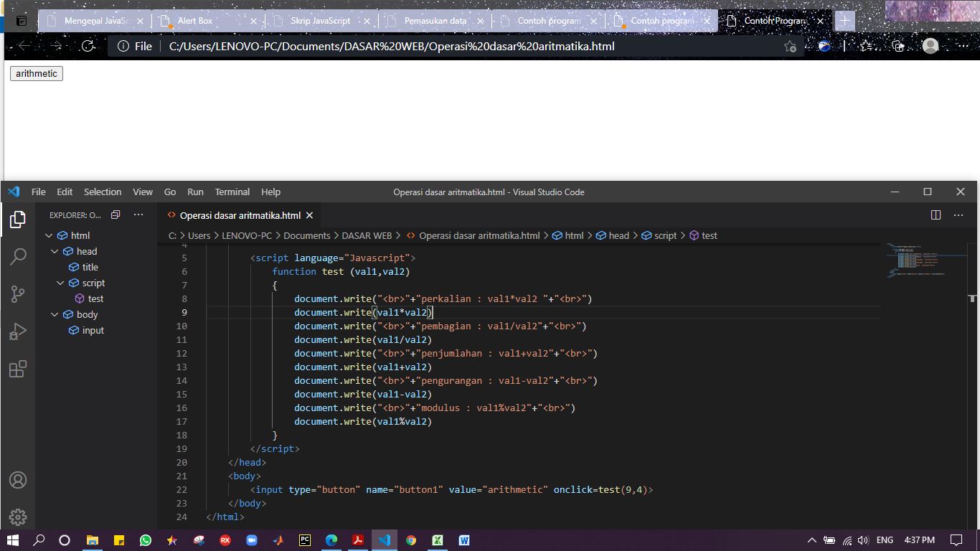Open the Explorer view in VS Code

click(x=18, y=220)
